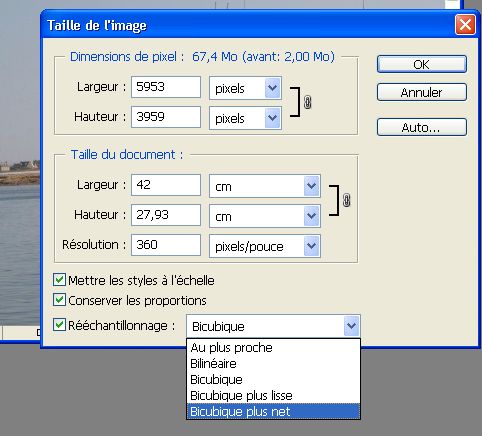Confirm with the OK button

pyautogui.click(x=422, y=64)
